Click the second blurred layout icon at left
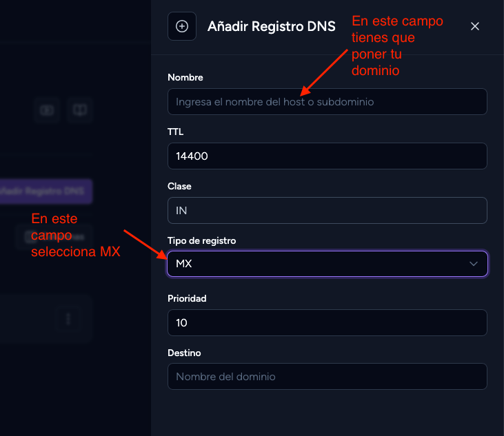Image resolution: width=504 pixels, height=436 pixels. (x=80, y=110)
